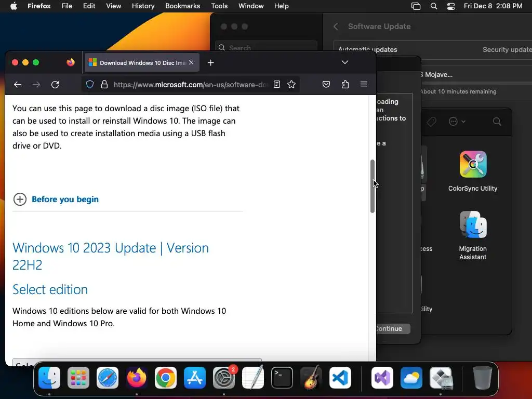Open Firefox menu in menu bar

(39, 6)
